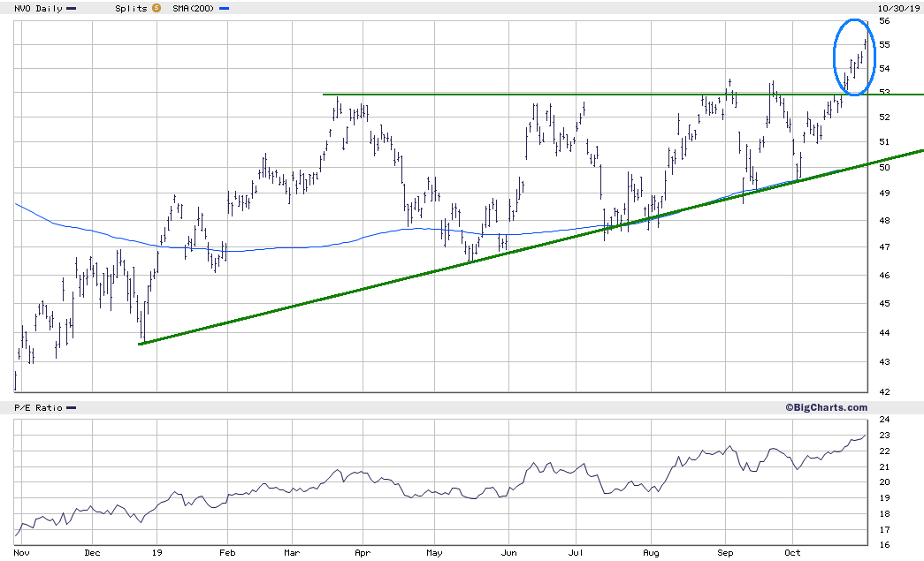This screenshot has height=561, width=924.
Task: Click the Apr month axis label
Action: pos(363,553)
